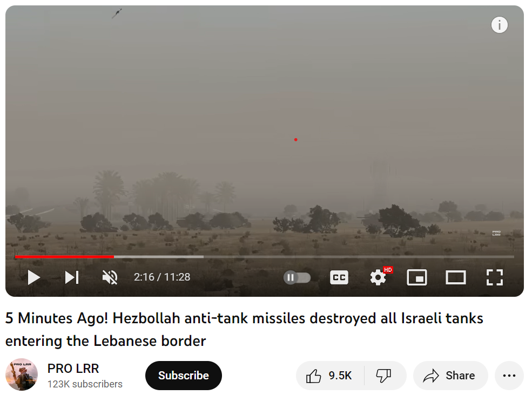The width and height of the screenshot is (532, 395).
Task: Share this video
Action: pyautogui.click(x=450, y=376)
